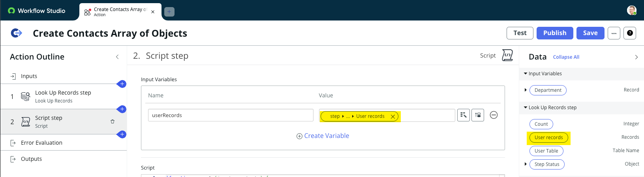Select the Step Status data pill
644x177 pixels.
click(547, 164)
